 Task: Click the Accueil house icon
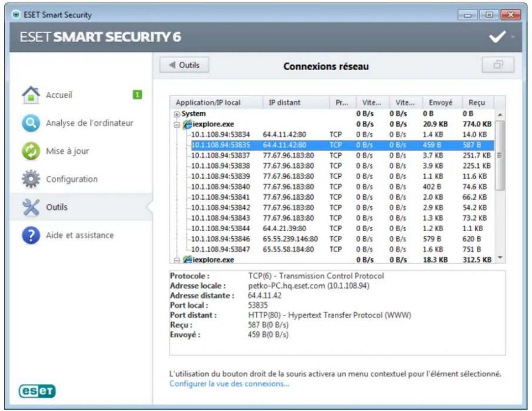pos(31,95)
